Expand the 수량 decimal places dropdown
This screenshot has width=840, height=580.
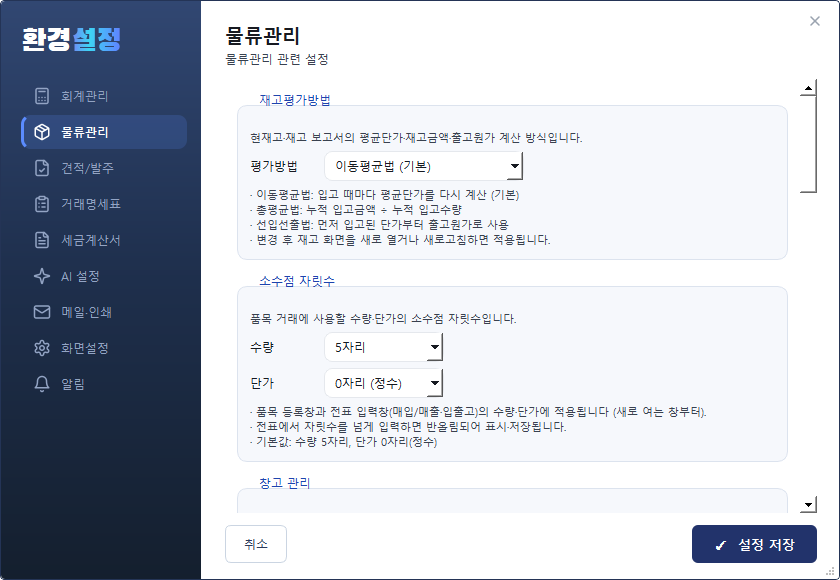[x=384, y=347]
